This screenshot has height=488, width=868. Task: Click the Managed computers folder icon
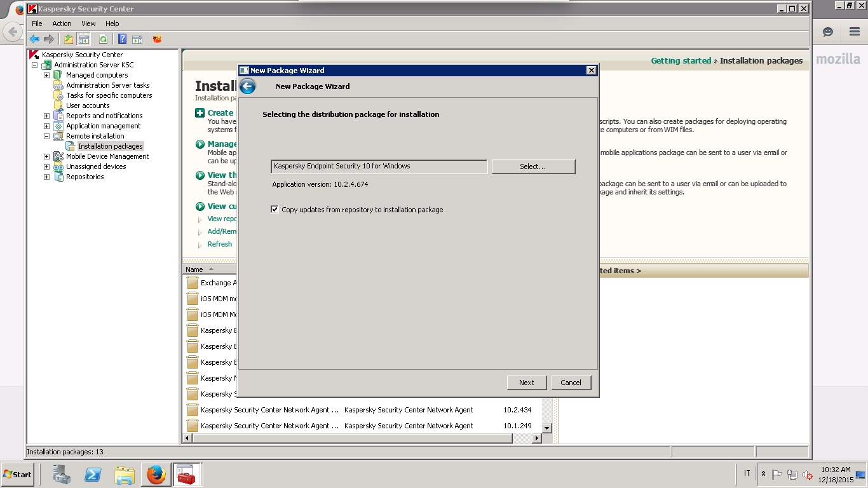(58, 75)
